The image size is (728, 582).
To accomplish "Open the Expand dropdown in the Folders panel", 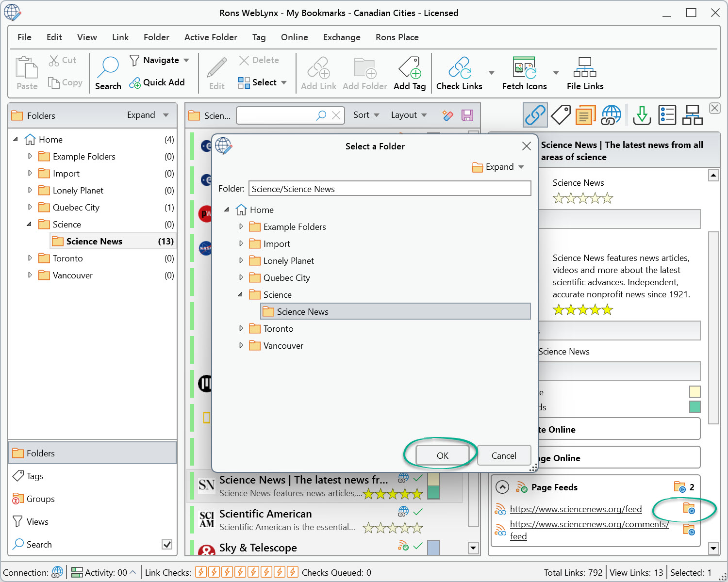I will click(148, 115).
